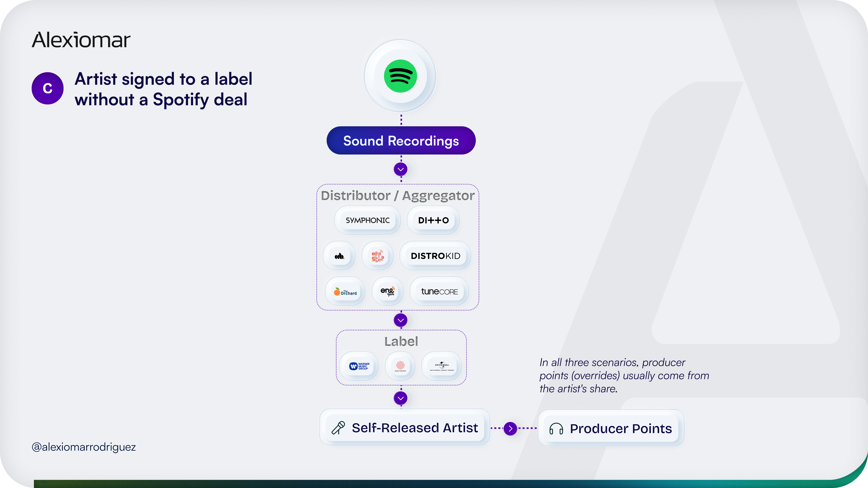
Task: Click chevron between Distributor box and Label box
Action: (401, 320)
